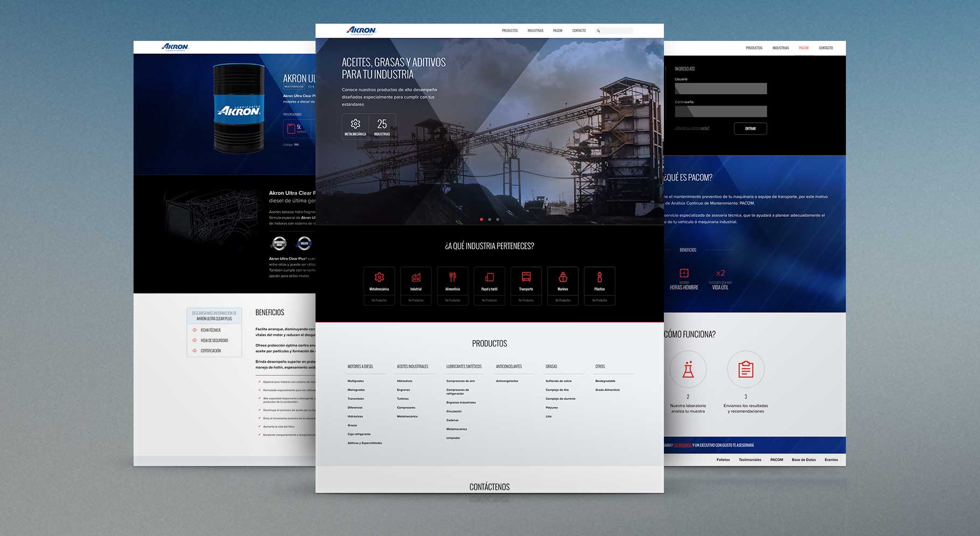Screen dimensions: 980x536
Task: Click the Plástico bottle icon
Action: coord(599,278)
